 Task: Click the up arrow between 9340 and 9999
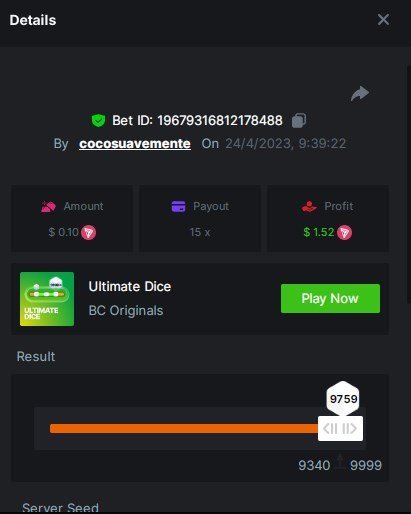coord(340,461)
